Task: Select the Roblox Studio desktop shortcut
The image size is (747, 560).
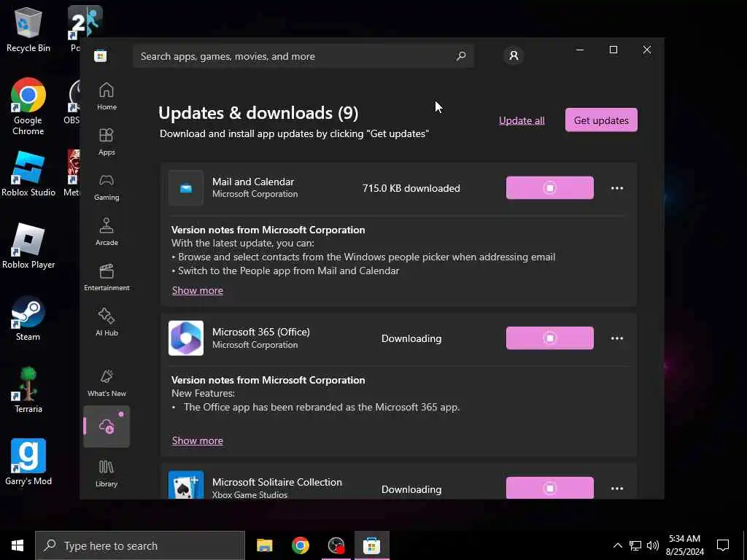Action: pyautogui.click(x=28, y=174)
